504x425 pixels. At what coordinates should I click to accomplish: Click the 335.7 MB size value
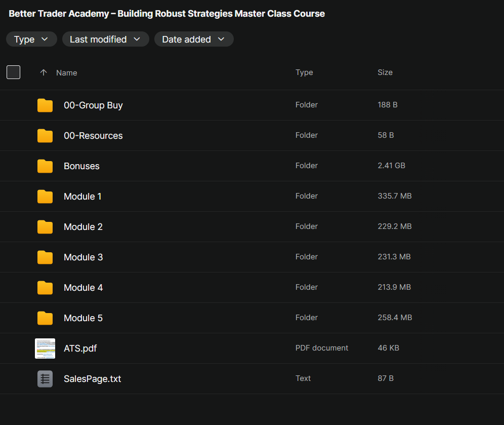tap(395, 196)
